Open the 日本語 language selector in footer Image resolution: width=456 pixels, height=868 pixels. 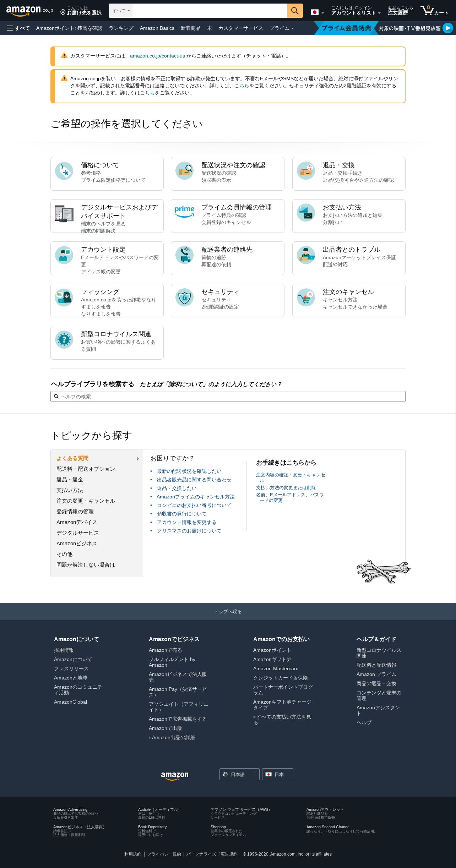pyautogui.click(x=239, y=774)
